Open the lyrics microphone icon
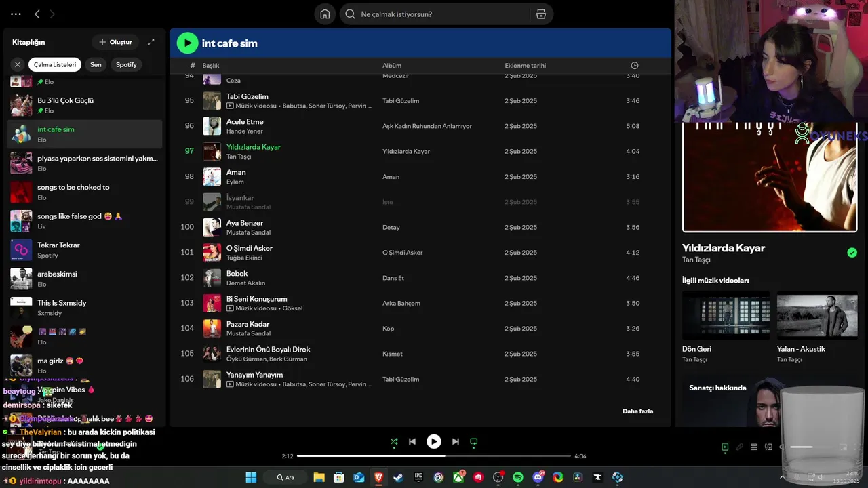This screenshot has height=488, width=868. (x=740, y=447)
